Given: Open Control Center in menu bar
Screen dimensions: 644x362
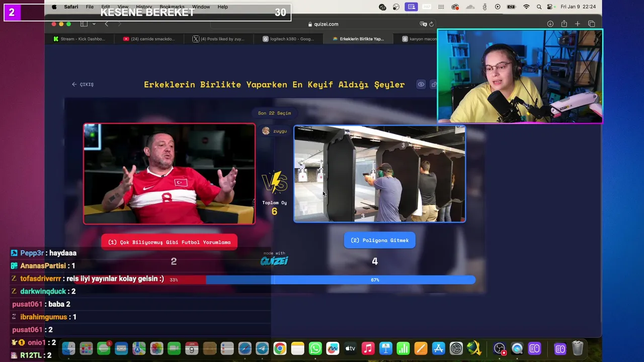Looking at the screenshot, I should pos(551,7).
